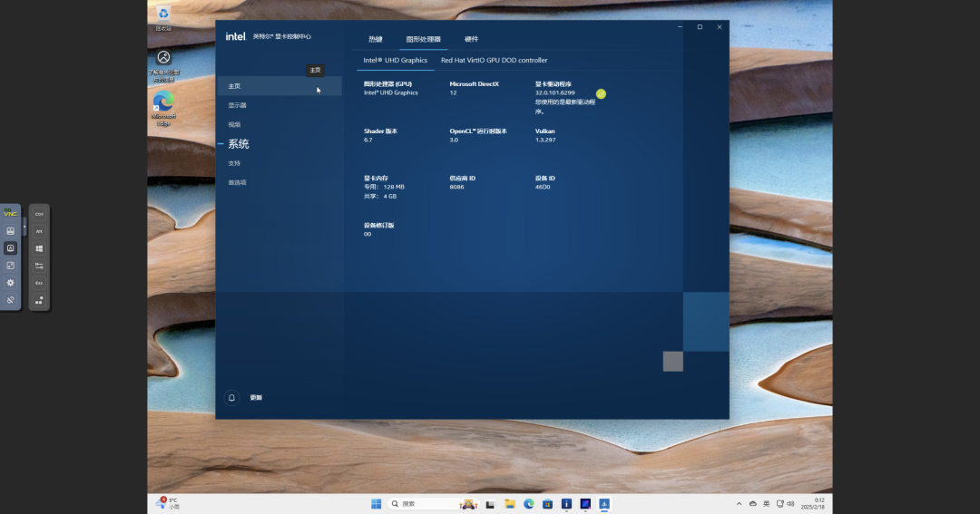
Task: Click the Vulkan version 1.3.297
Action: (x=545, y=140)
